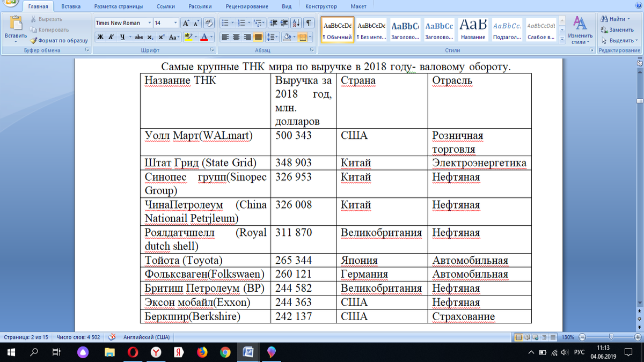This screenshot has width=644, height=362.
Task: Switch to Print Layout view icon
Action: pyautogui.click(x=519, y=337)
